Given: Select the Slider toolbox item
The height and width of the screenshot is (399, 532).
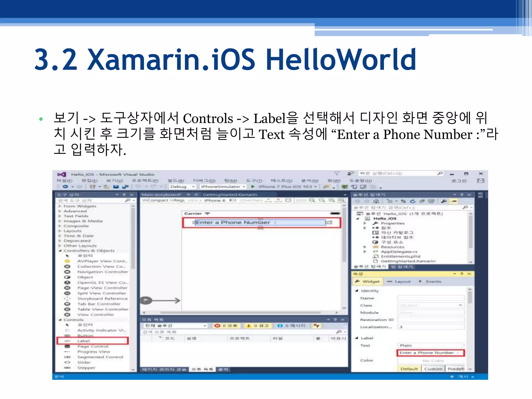Looking at the screenshot, I should coord(84,362).
